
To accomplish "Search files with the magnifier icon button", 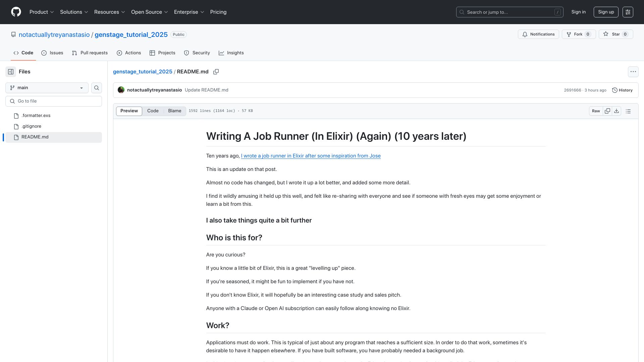I will click(x=97, y=88).
